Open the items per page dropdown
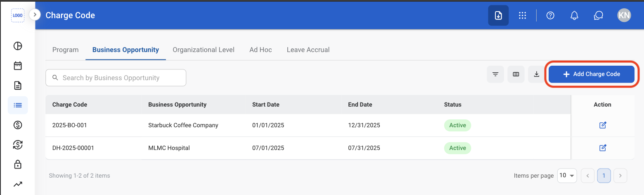This screenshot has width=644, height=195. click(567, 176)
